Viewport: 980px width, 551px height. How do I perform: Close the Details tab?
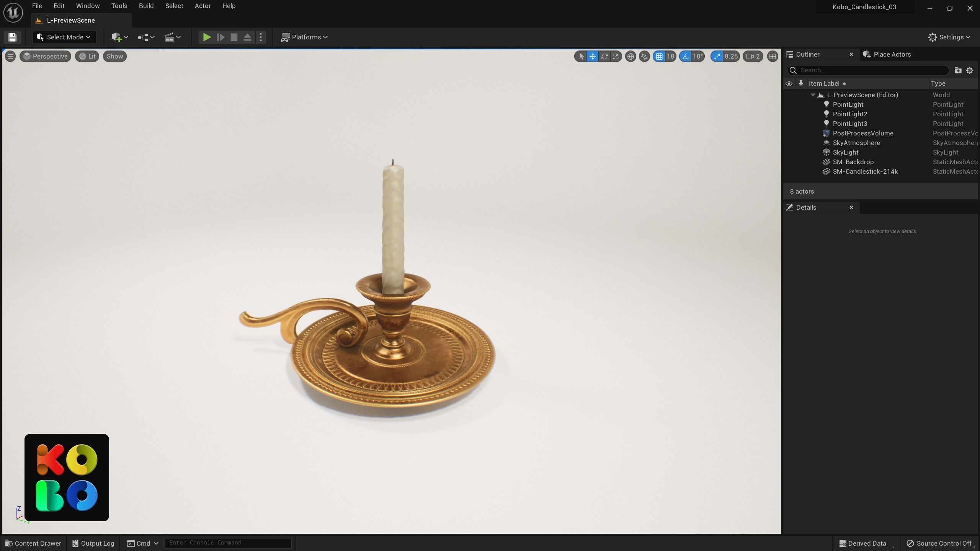(x=851, y=207)
